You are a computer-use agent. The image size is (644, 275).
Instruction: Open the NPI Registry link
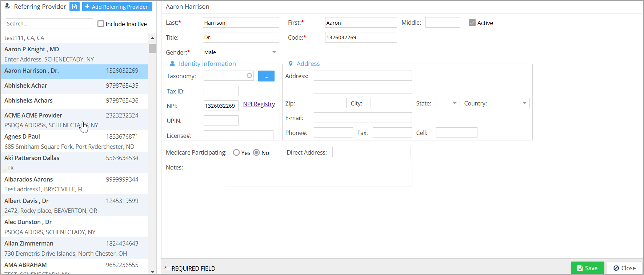tap(259, 104)
